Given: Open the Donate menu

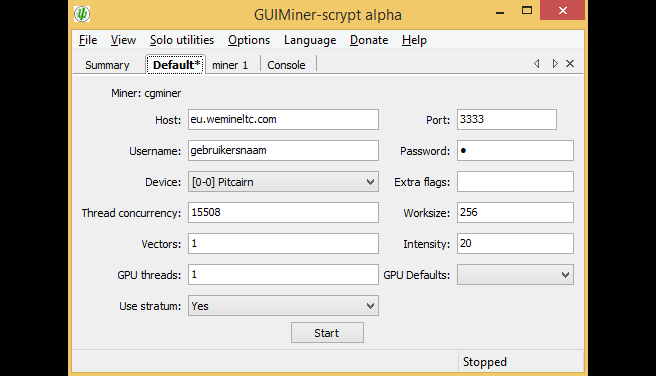Looking at the screenshot, I should click(x=369, y=40).
